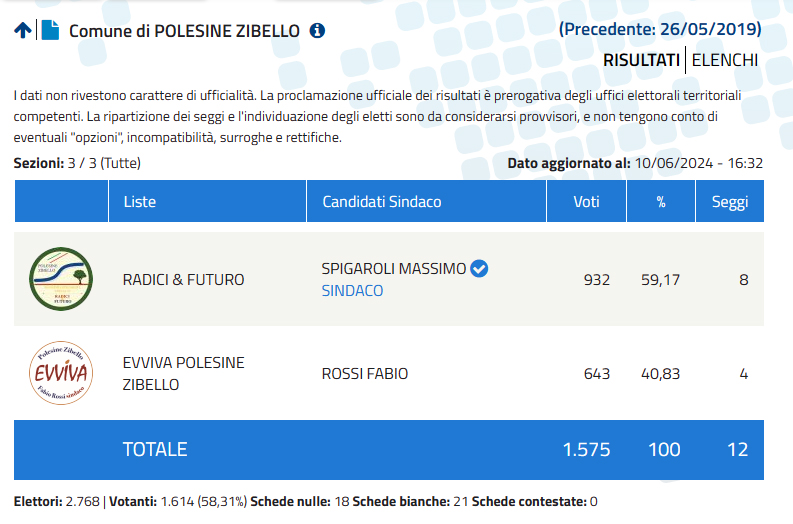The width and height of the screenshot is (793, 524).
Task: Click the info icon beside POLESINE ZIBELLO
Action: click(317, 30)
